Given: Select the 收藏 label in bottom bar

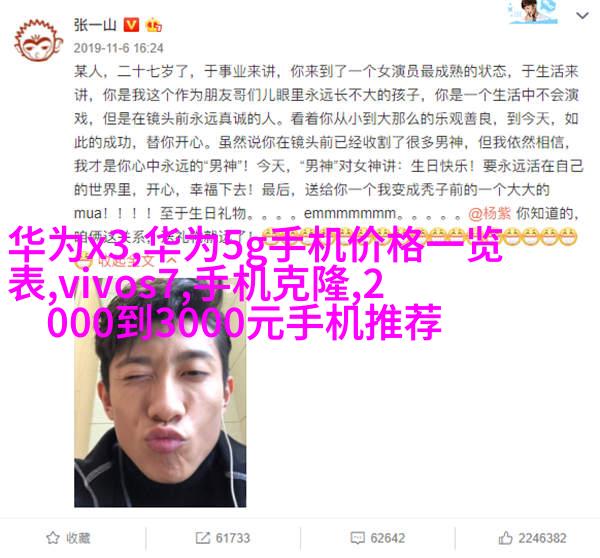Looking at the screenshot, I should coord(78,538).
